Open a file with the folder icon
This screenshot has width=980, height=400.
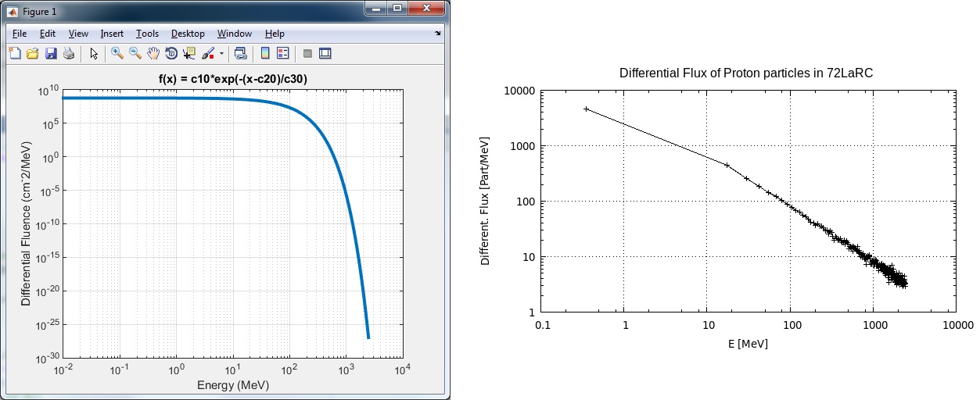click(33, 53)
